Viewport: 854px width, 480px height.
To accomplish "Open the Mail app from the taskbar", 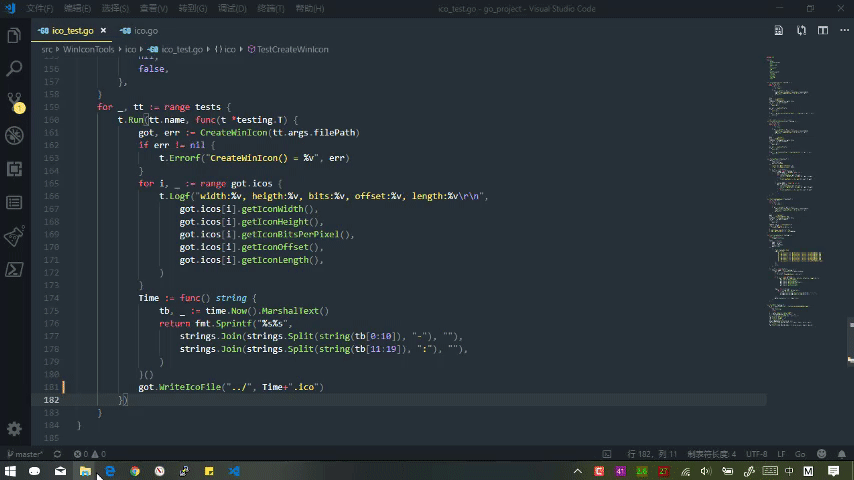I will (60, 471).
